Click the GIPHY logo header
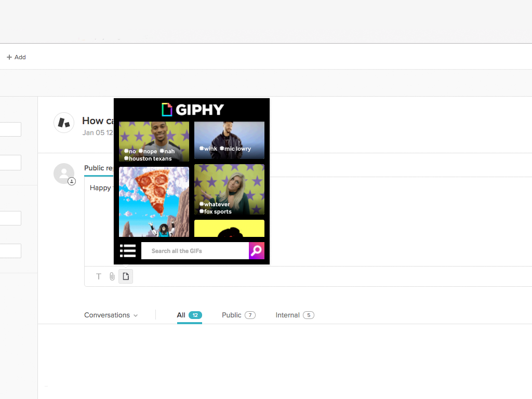Image resolution: width=532 pixels, height=399 pixels. (x=192, y=110)
